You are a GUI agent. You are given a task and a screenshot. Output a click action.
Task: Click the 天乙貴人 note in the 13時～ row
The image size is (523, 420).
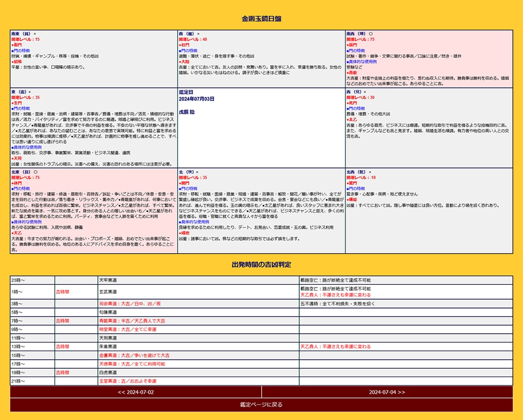coord(336,347)
